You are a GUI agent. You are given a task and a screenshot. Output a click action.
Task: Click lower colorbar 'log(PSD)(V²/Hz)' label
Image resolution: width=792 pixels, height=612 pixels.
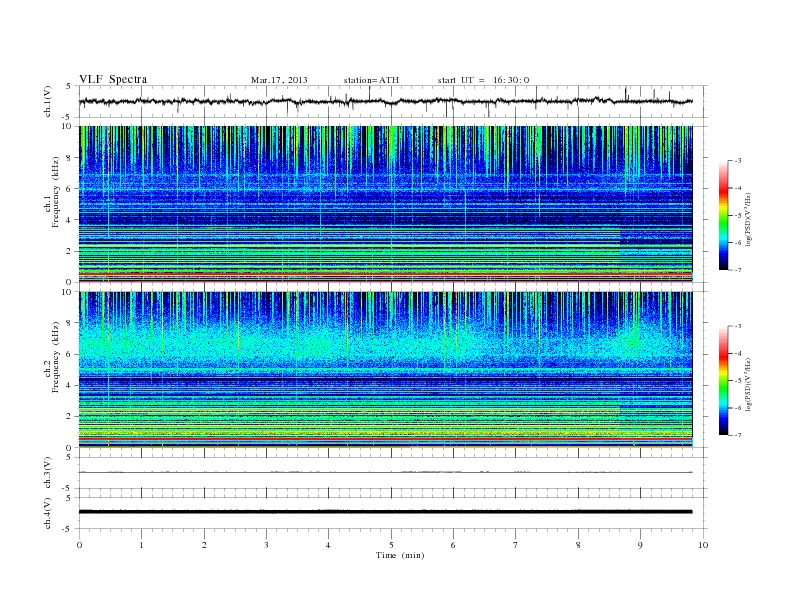tap(749, 385)
